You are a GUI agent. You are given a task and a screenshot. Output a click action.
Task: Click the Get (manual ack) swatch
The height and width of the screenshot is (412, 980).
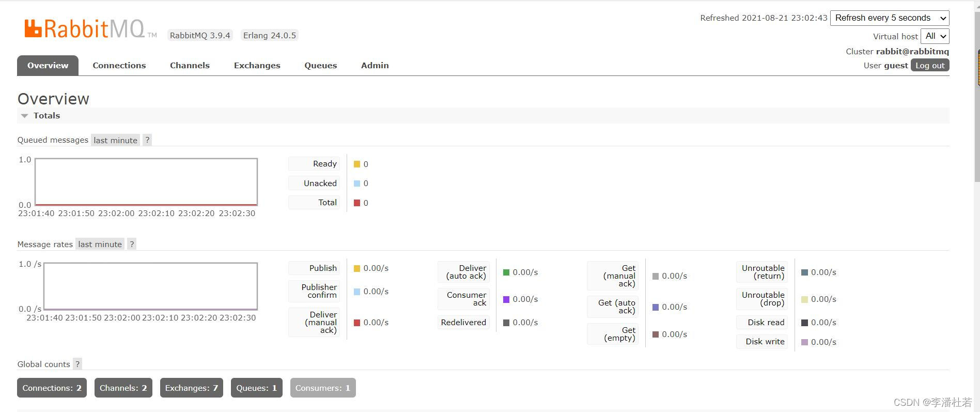[656, 277]
